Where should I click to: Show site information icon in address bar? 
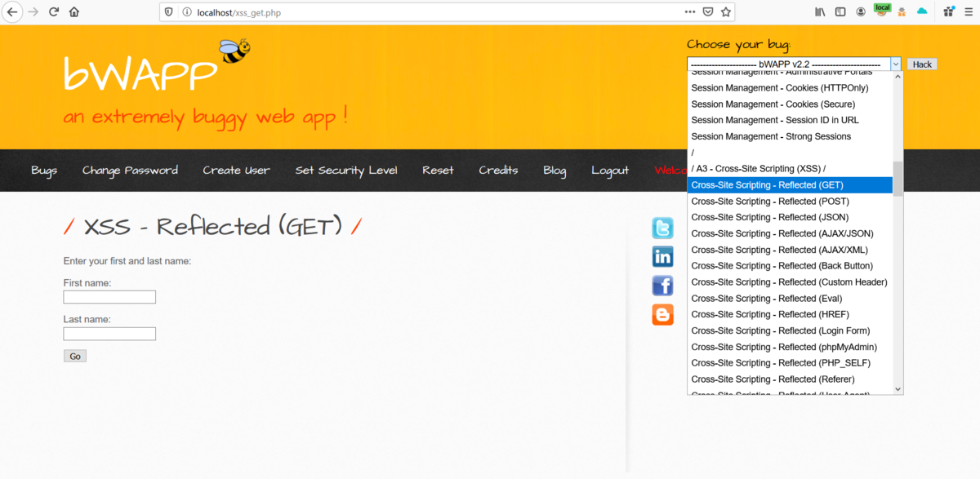pyautogui.click(x=186, y=12)
